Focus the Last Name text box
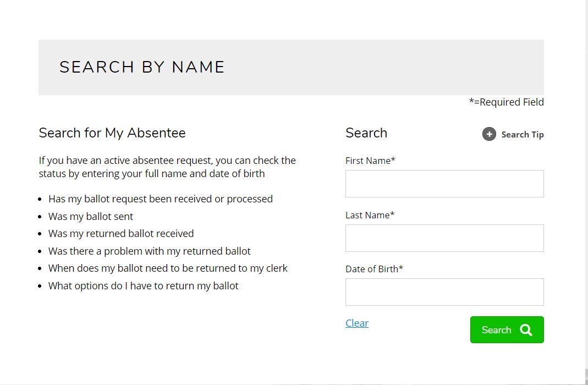This screenshot has width=588, height=385. tap(444, 238)
